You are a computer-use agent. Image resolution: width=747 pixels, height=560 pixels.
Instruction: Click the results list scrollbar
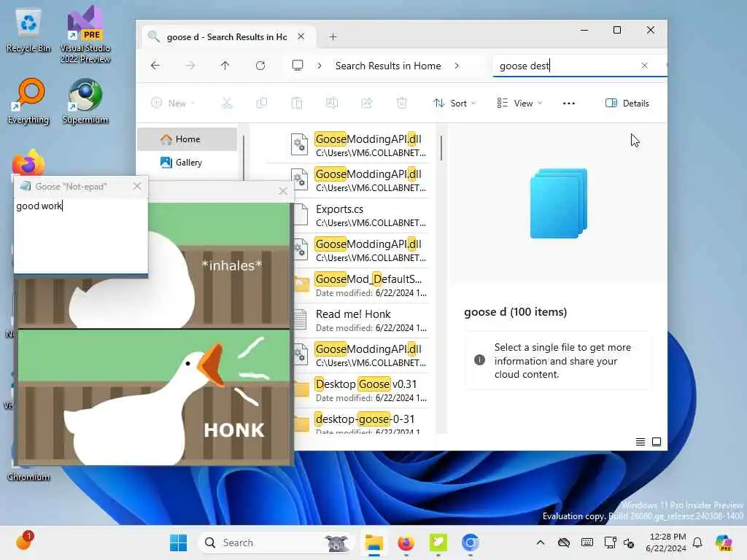pyautogui.click(x=441, y=148)
